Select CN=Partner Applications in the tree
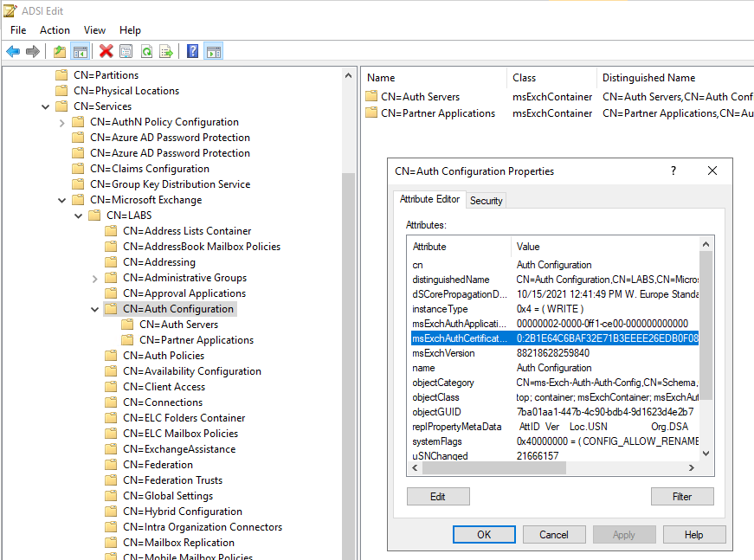The image size is (754, 560). (196, 340)
